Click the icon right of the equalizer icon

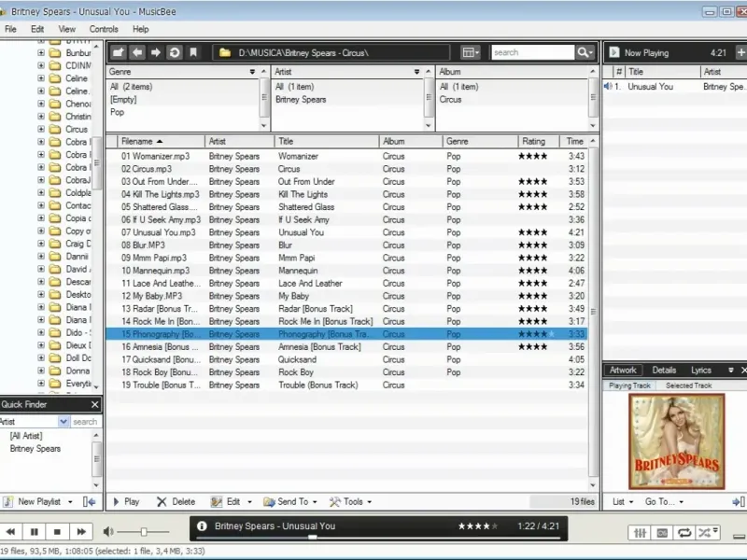[662, 533]
